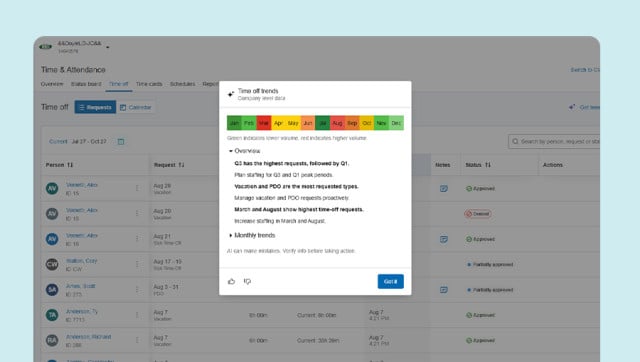Switch to the Requests view

95,107
